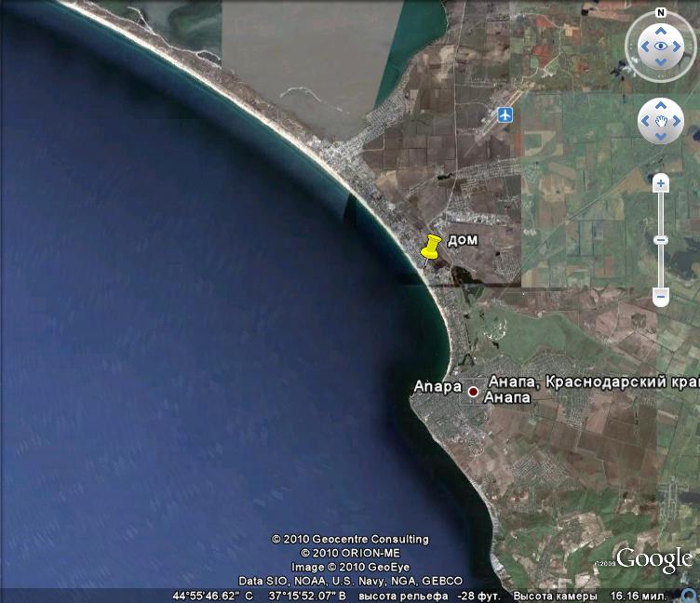Viewport: 700px width, 603px height.
Task: Click the airport icon on the map
Action: click(x=505, y=114)
